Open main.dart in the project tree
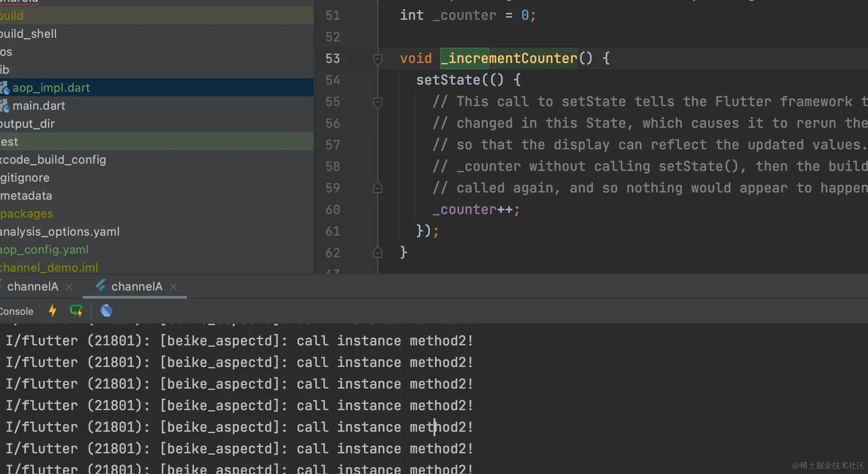This screenshot has height=474, width=868. (x=157, y=106)
